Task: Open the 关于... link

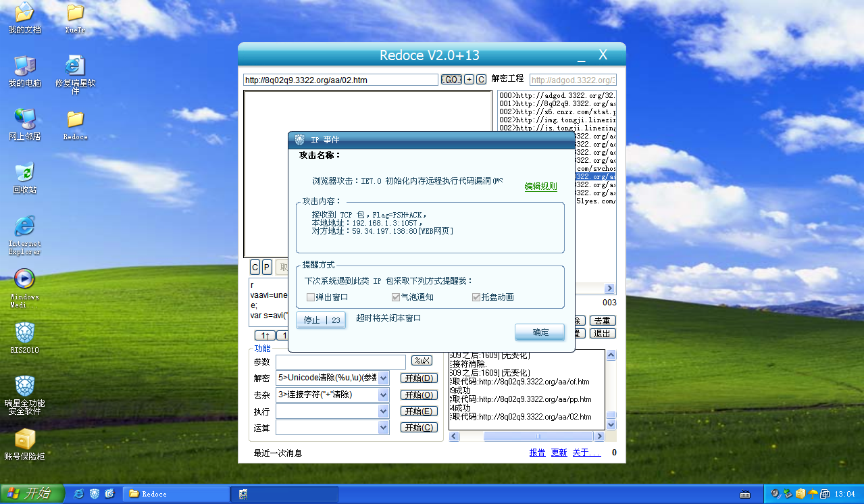Action: point(586,453)
